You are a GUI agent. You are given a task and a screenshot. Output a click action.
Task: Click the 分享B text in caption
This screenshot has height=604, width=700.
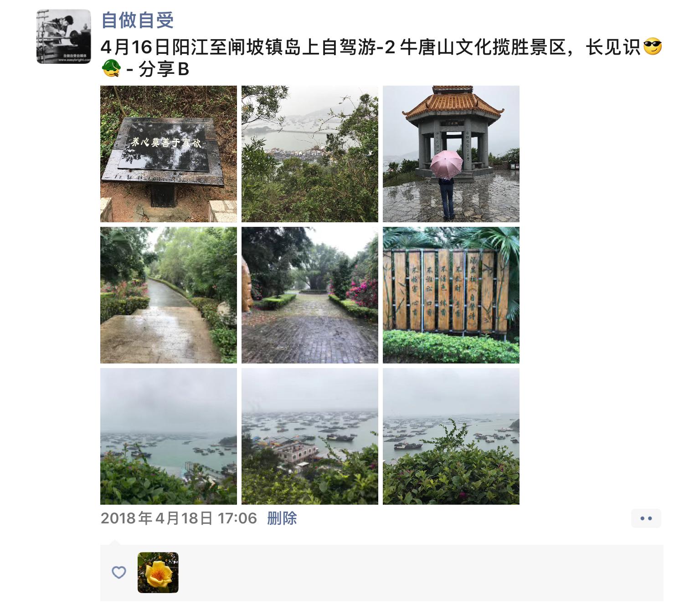coord(164,69)
